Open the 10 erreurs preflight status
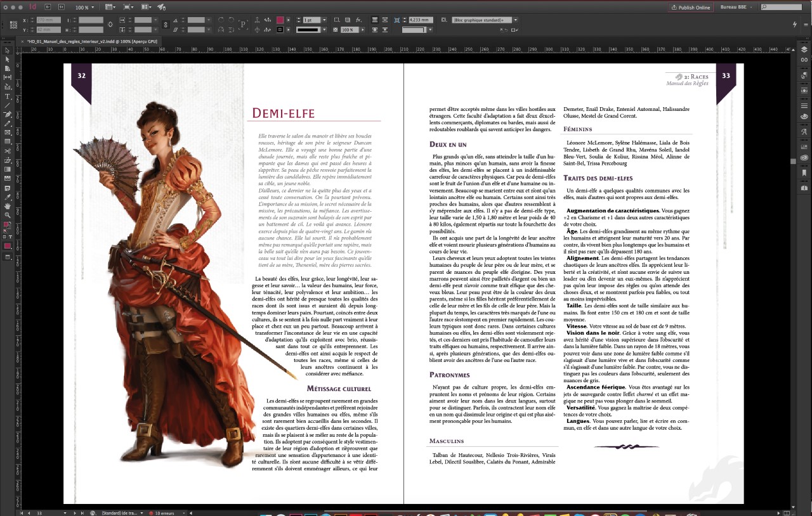Viewport: 812px width, 516px height. pos(165,512)
